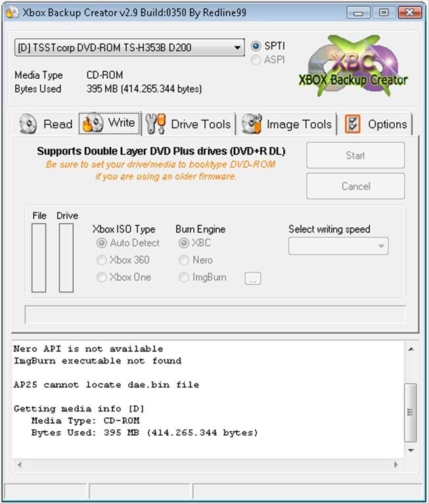Click log scrollbar down arrow

(x=411, y=451)
